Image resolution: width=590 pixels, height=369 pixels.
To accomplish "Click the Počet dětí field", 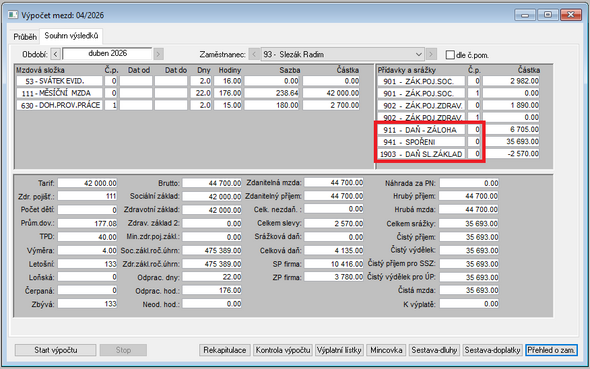I will [x=87, y=210].
